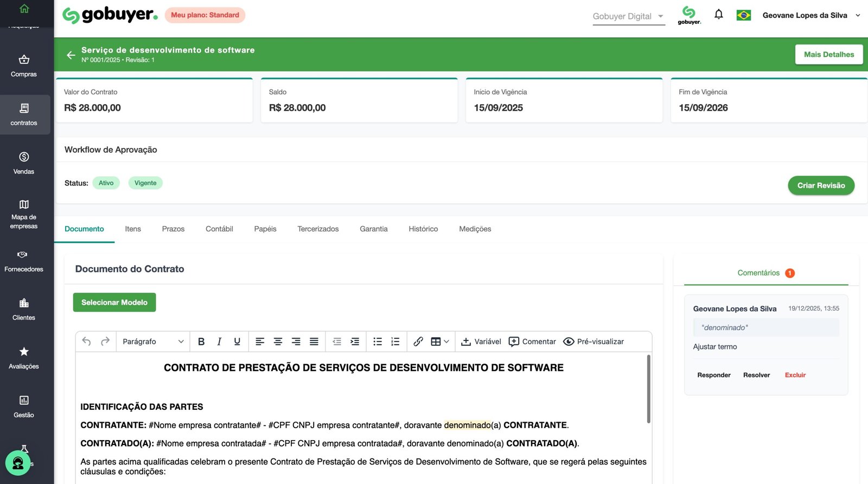Toggle numbered list
Image resolution: width=868 pixels, height=484 pixels.
coord(395,341)
